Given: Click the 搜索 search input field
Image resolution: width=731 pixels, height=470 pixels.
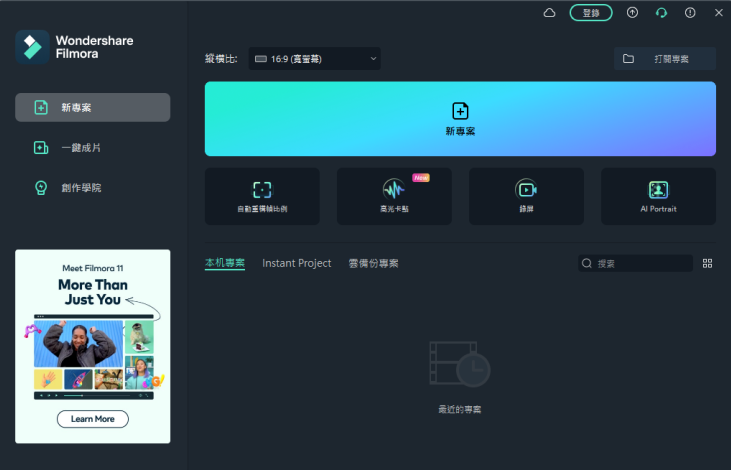Looking at the screenshot, I should point(635,263).
